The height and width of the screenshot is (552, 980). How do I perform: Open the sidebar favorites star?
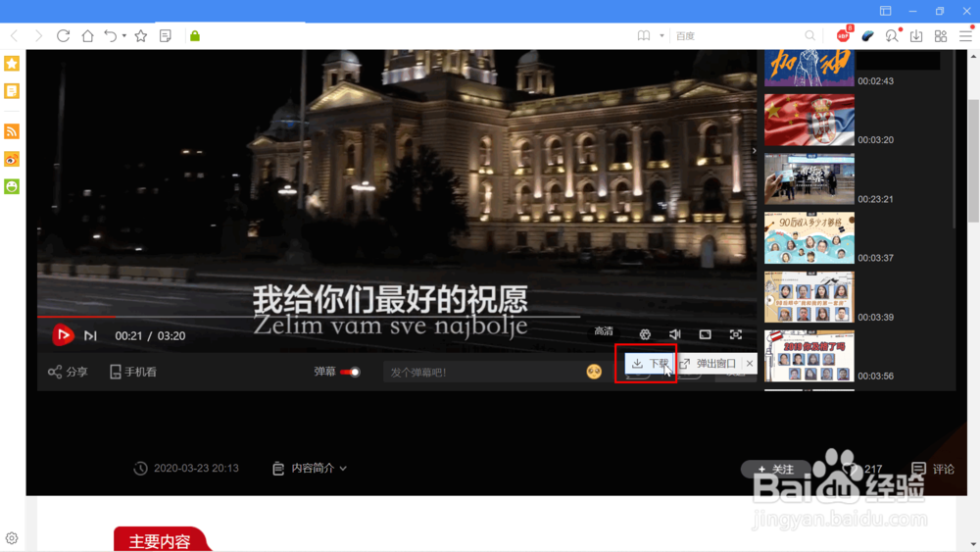pyautogui.click(x=12, y=63)
